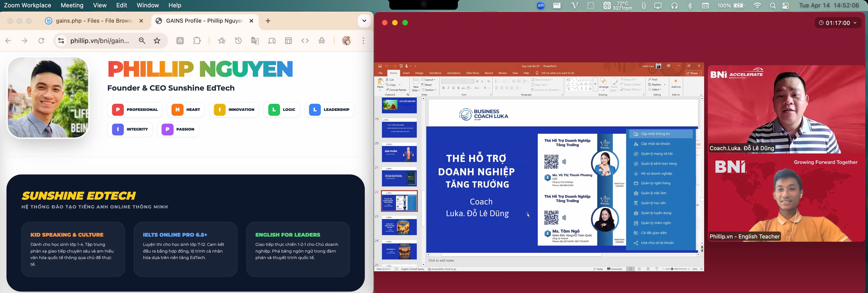The width and height of the screenshot is (868, 293).
Task: Switch to the Transitions ribbon tab
Action: pos(435,73)
